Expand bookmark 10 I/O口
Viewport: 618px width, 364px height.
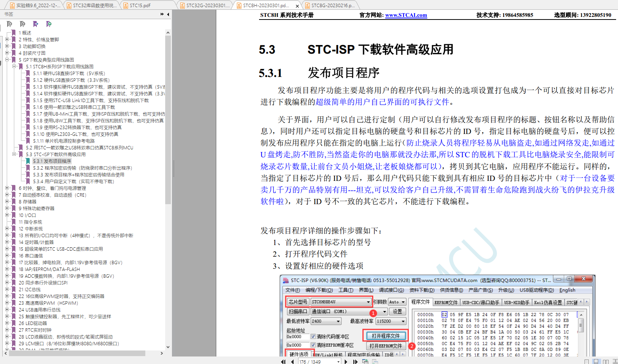[x=7, y=215]
